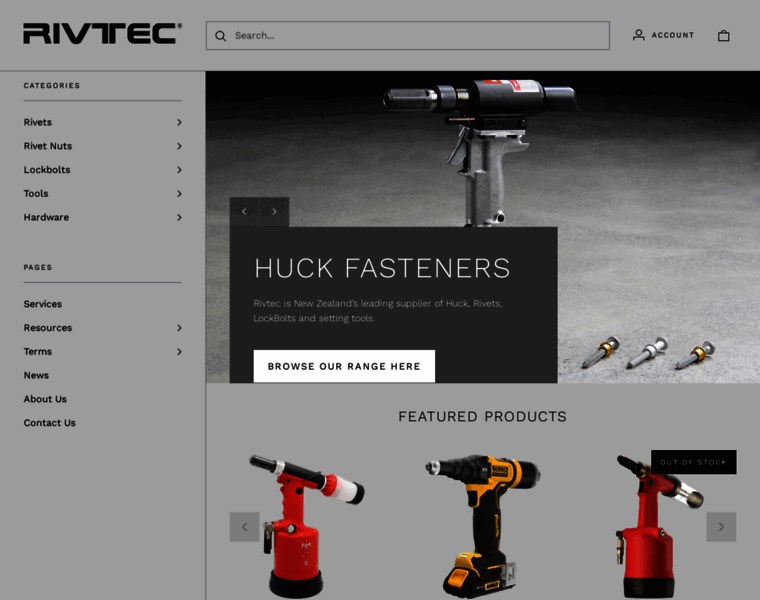Expand the Lockbolts category chevron
The width and height of the screenshot is (760, 600).
(x=179, y=170)
